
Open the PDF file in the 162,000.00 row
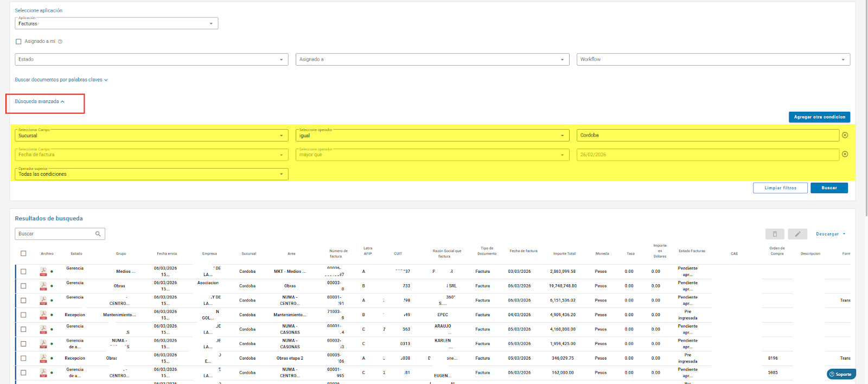click(43, 373)
